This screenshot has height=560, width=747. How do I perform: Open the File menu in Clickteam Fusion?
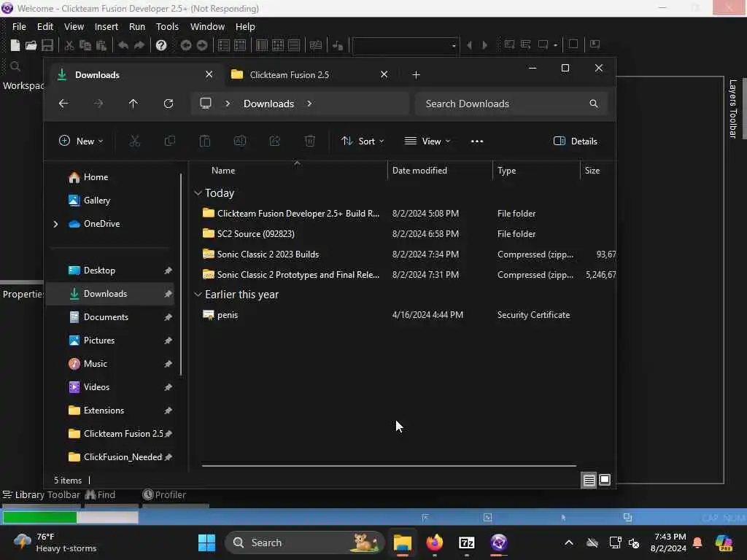[x=19, y=27]
